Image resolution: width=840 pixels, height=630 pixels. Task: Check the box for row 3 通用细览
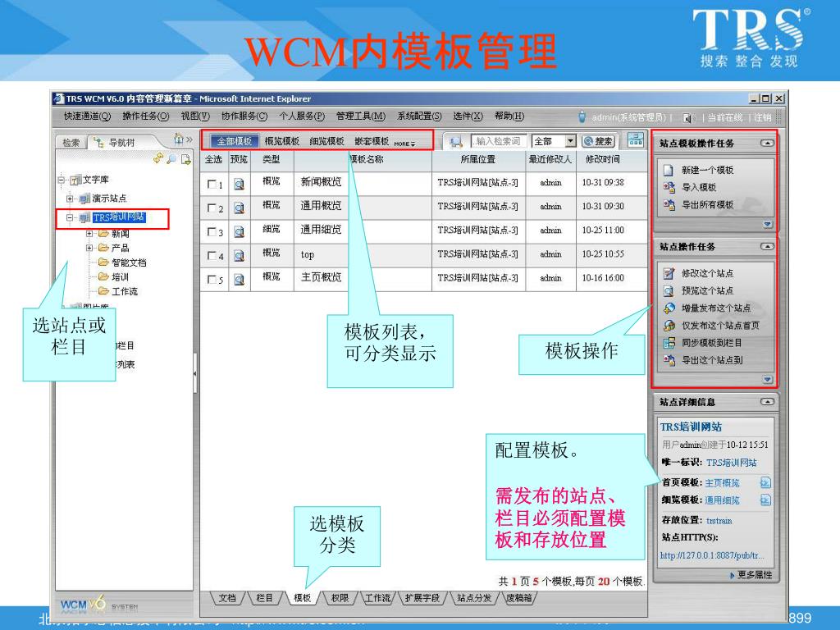click(212, 232)
